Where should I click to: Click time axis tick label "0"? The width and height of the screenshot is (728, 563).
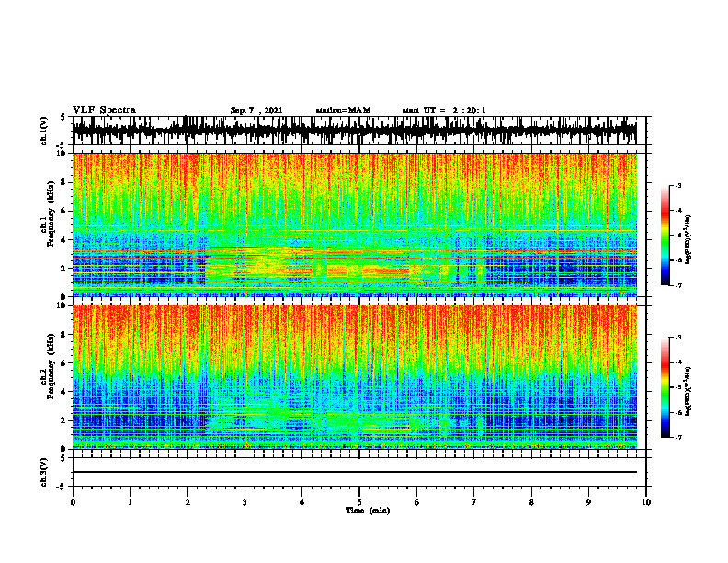tap(73, 502)
